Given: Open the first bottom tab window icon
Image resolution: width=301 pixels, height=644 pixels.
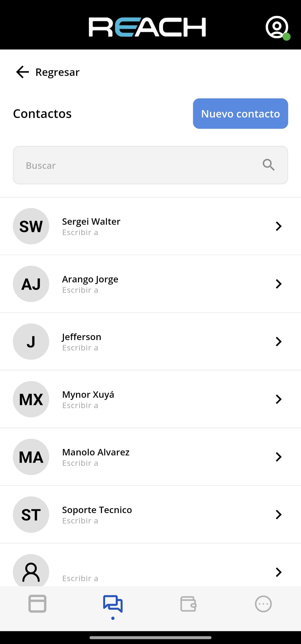Looking at the screenshot, I should tap(37, 604).
